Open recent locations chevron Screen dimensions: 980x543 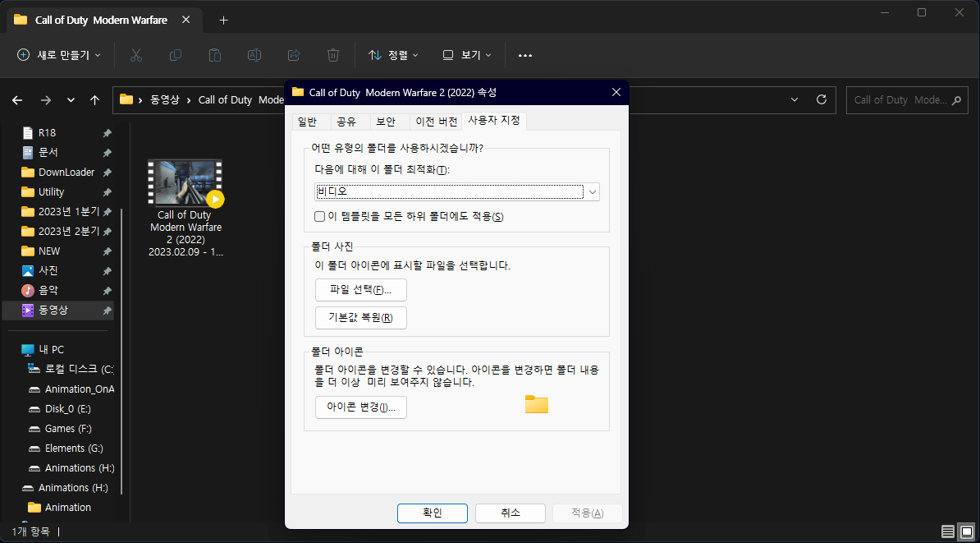click(71, 100)
